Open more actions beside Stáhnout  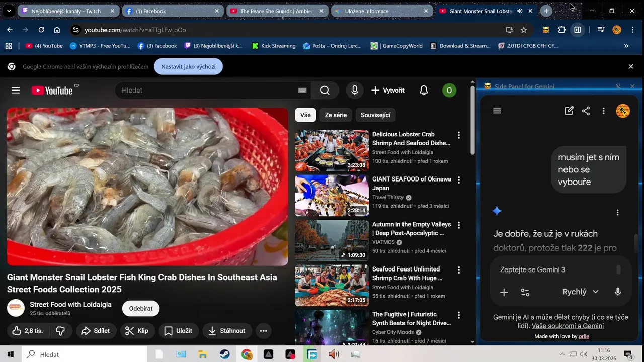(263, 331)
